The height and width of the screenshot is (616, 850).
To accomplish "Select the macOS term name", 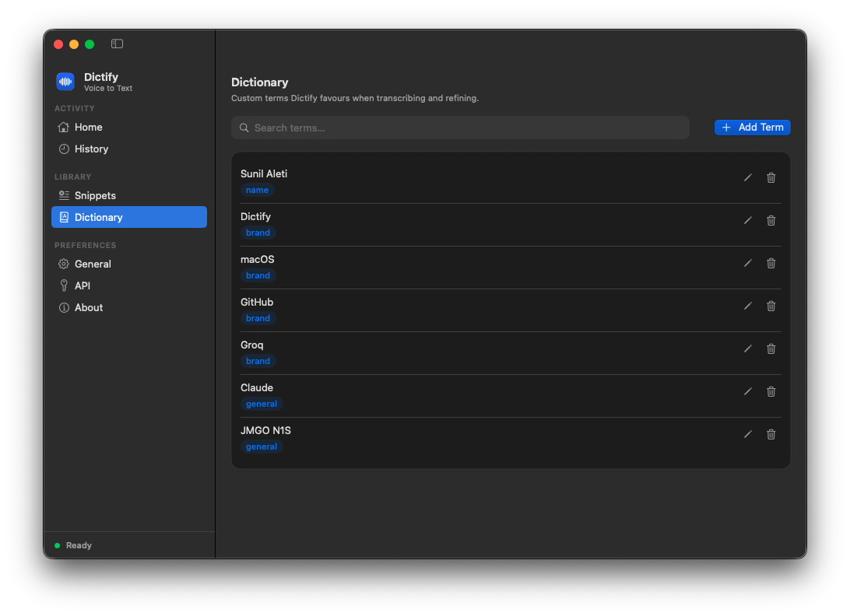I will pos(258,260).
